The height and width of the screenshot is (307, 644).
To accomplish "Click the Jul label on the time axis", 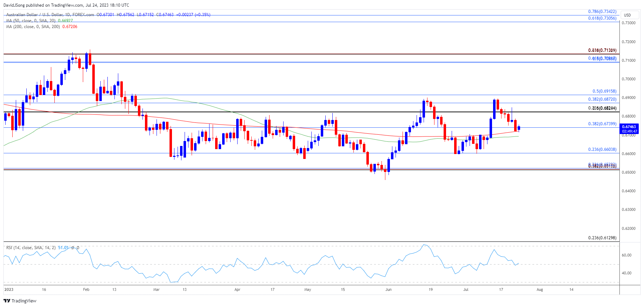I will pyautogui.click(x=466, y=289).
